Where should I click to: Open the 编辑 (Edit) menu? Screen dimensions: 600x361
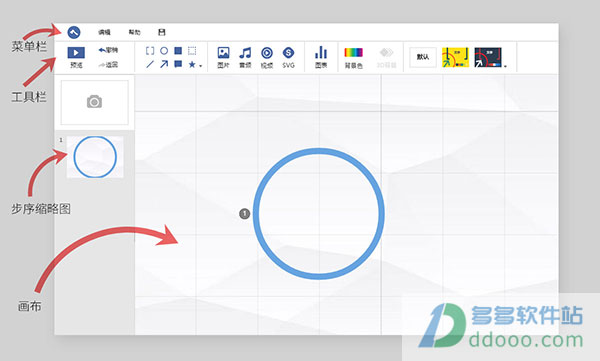point(104,32)
